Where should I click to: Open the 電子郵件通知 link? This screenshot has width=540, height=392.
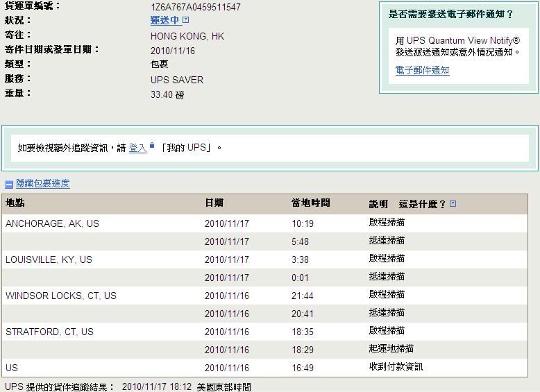pos(422,70)
